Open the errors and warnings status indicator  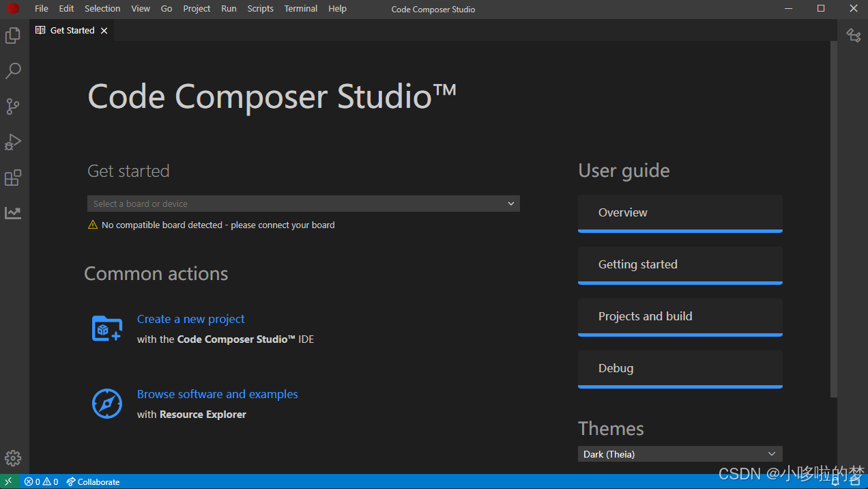(41, 481)
